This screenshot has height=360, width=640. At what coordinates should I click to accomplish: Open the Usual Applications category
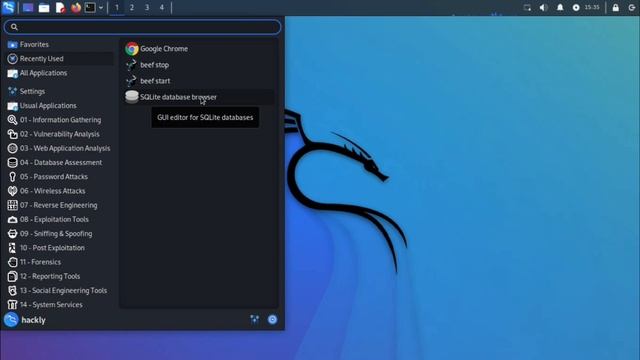[60, 106]
